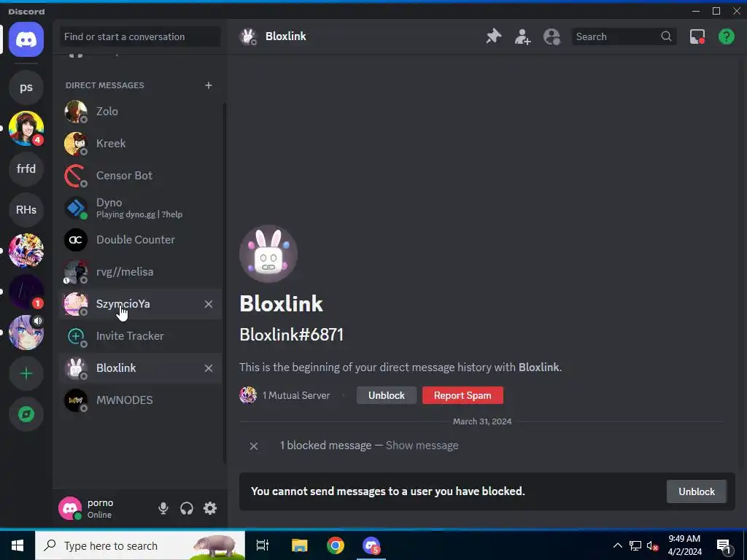Unblock user in the message bar
This screenshot has width=747, height=560.
[696, 491]
